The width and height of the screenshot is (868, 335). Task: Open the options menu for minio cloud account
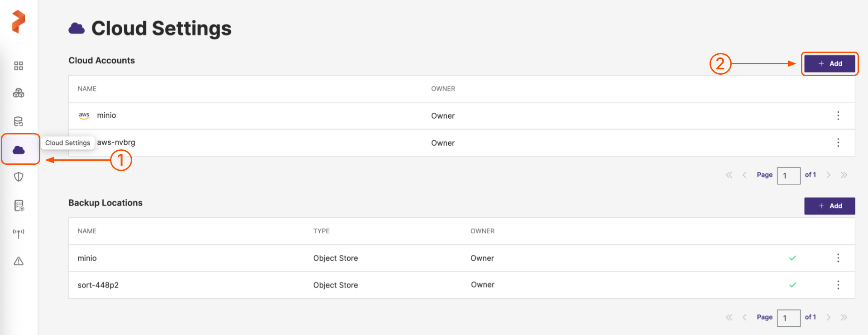click(838, 115)
